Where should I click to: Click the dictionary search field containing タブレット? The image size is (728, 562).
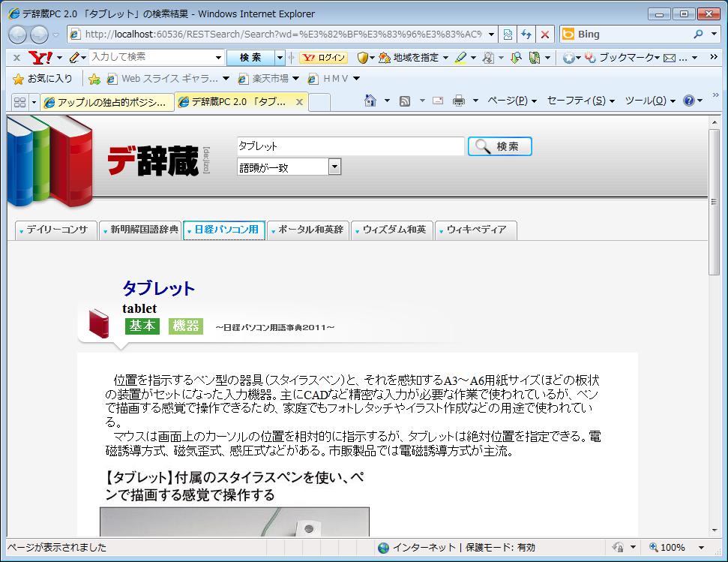(351, 146)
